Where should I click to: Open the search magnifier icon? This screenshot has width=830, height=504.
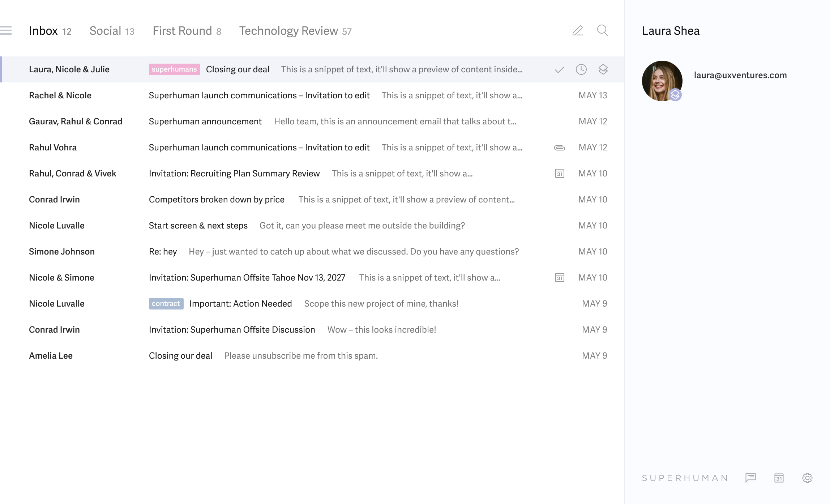[602, 30]
